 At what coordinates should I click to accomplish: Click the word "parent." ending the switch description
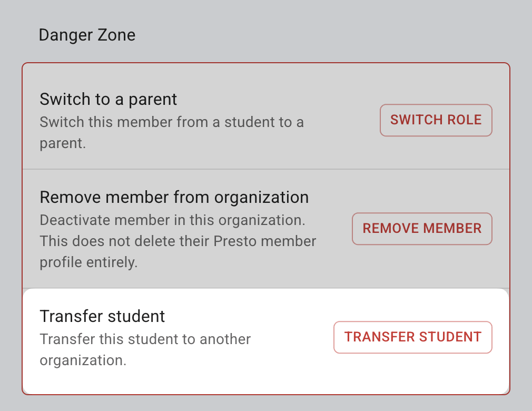coord(63,144)
